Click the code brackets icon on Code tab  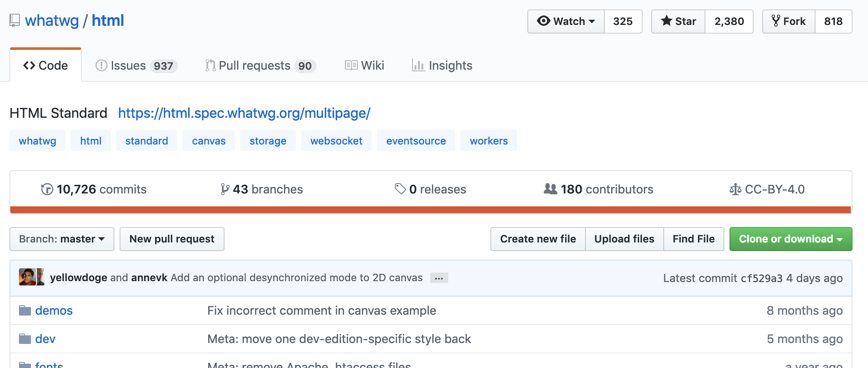[29, 65]
